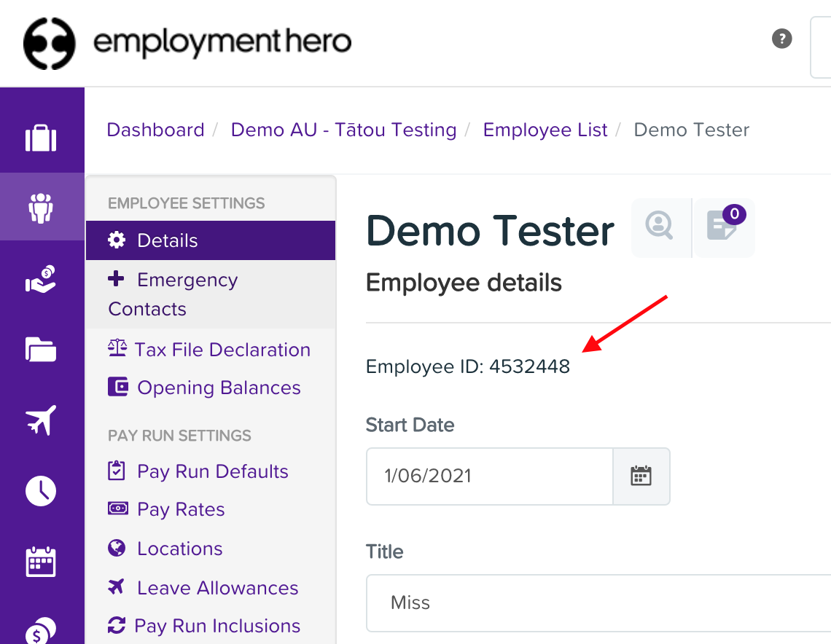Go to Employee List via breadcrumb
Image resolution: width=831 pixels, height=644 pixels.
point(545,129)
